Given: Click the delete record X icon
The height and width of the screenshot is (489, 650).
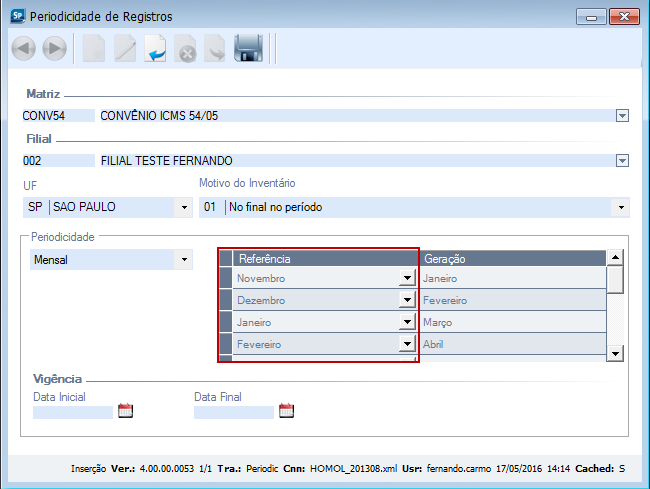Looking at the screenshot, I should coord(185,48).
